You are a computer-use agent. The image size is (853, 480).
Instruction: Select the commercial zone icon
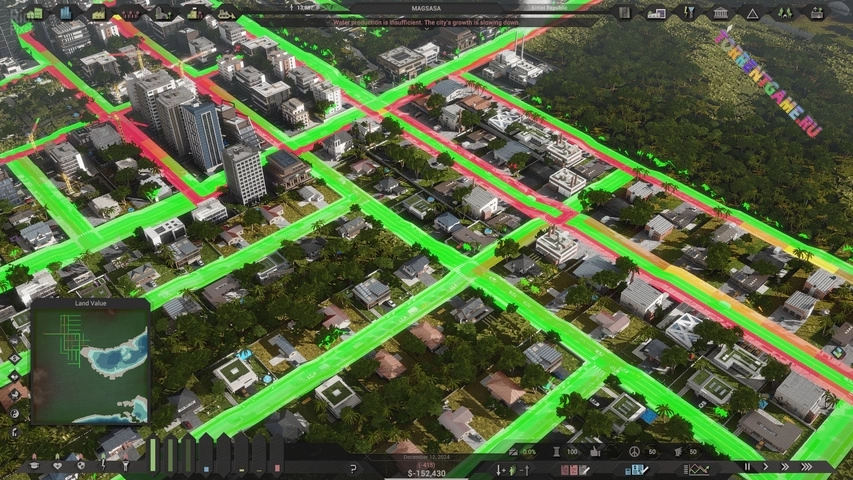point(67,13)
